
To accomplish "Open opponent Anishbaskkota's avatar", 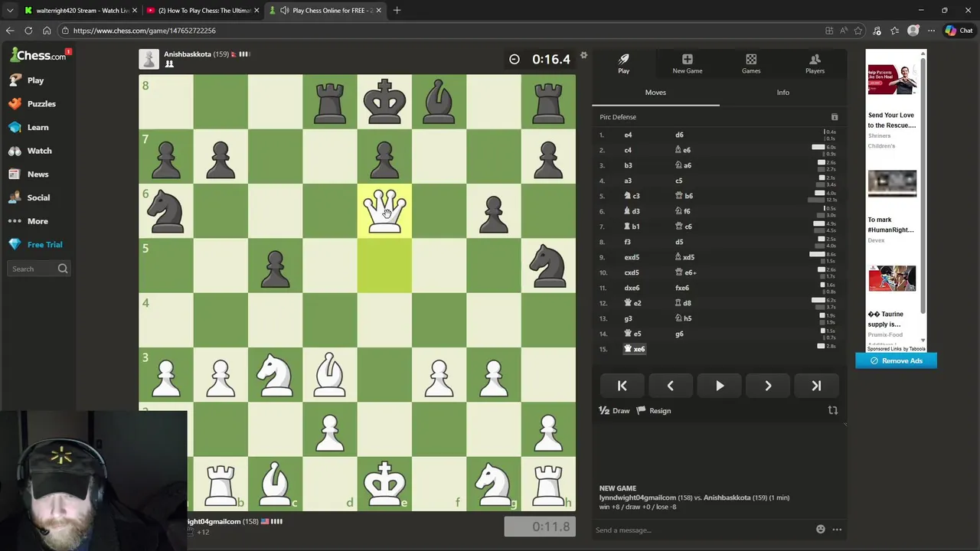I will pyautogui.click(x=149, y=59).
